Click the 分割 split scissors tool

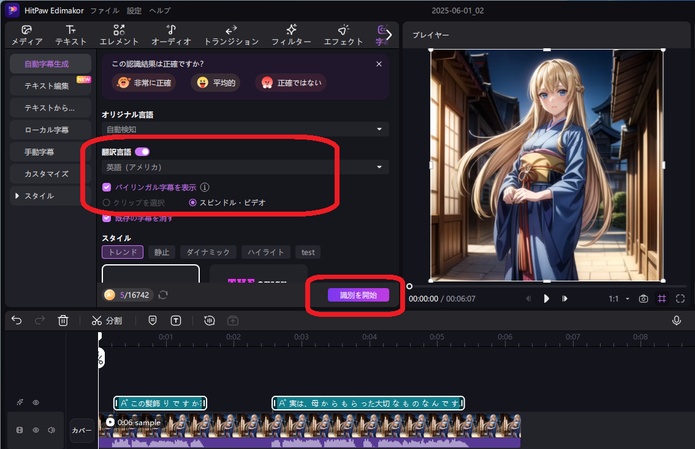coord(107,320)
